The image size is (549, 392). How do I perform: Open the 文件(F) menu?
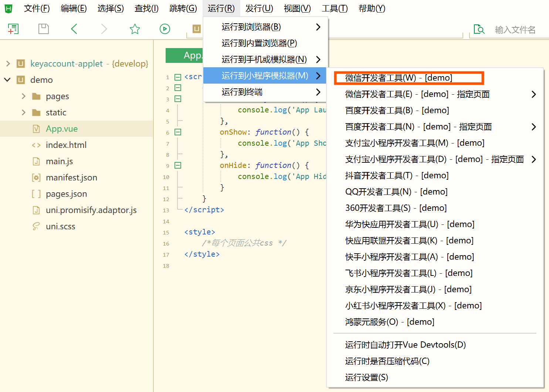[37, 8]
